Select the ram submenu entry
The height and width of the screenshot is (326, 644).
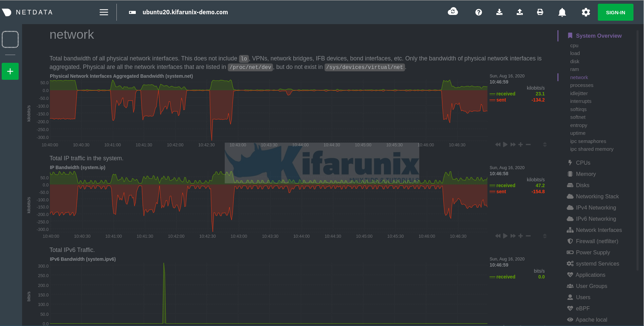pyautogui.click(x=574, y=69)
